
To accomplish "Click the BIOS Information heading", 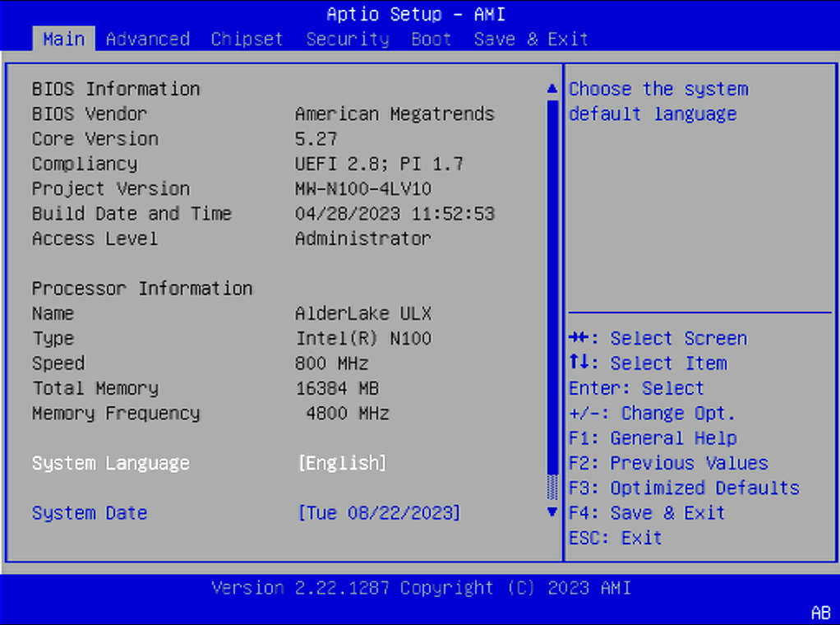I will [116, 89].
